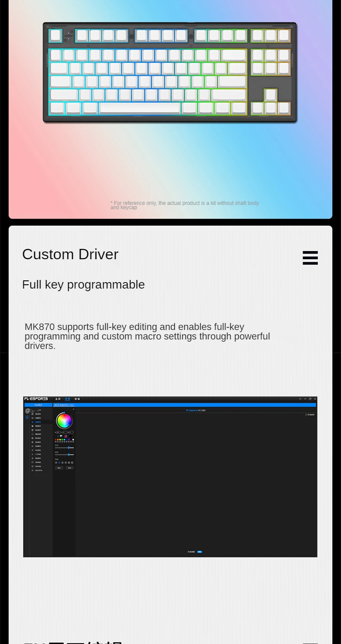Adjust the first slider under the color swatches

tap(64, 448)
